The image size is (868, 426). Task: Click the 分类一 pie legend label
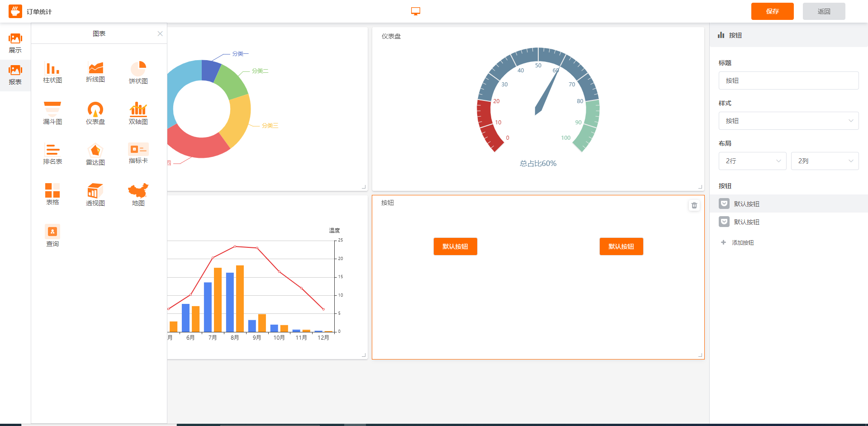pyautogui.click(x=240, y=53)
